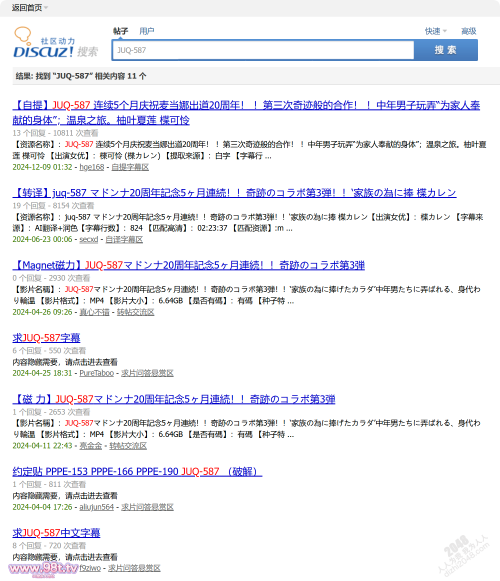Switch to the 用户 search tab
The image size is (500, 581).
point(147,31)
